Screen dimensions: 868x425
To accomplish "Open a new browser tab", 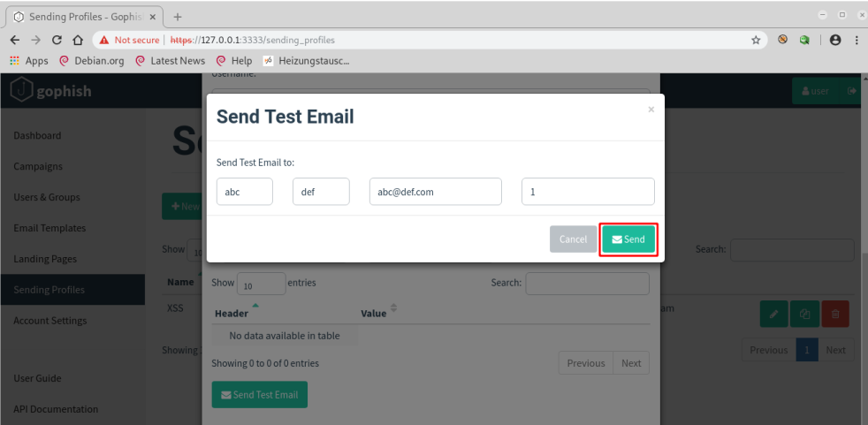I will click(177, 17).
